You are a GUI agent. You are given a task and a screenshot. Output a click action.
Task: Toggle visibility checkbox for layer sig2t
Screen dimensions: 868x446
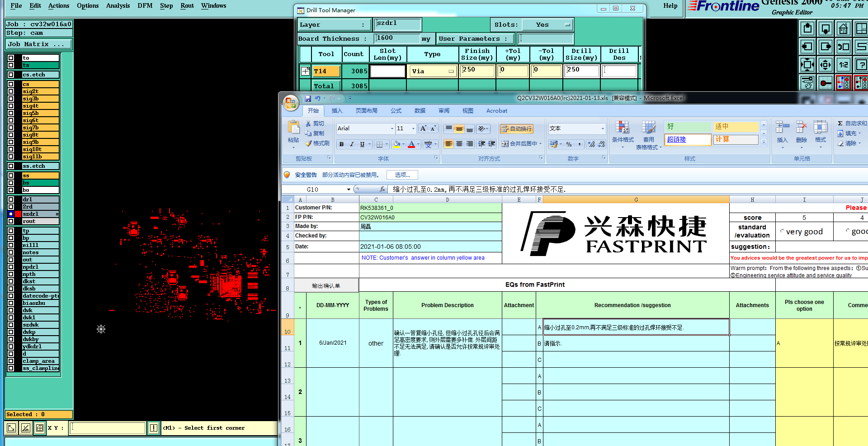(x=11, y=91)
